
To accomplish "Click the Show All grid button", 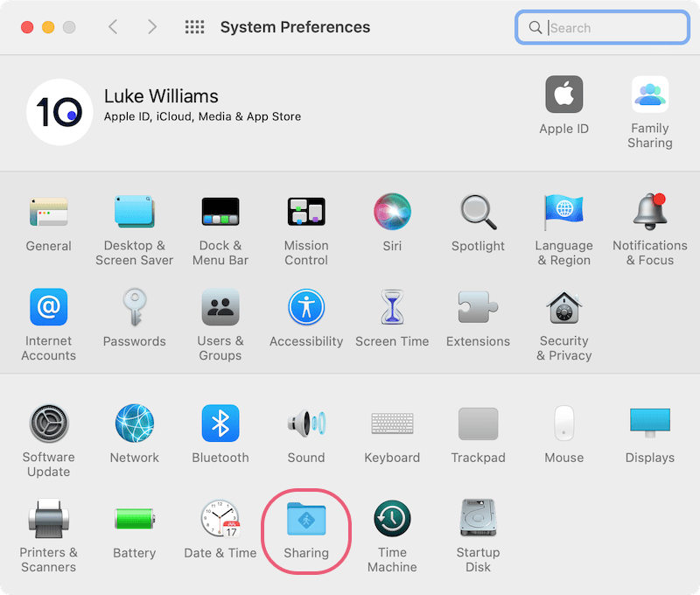I will coord(194,27).
